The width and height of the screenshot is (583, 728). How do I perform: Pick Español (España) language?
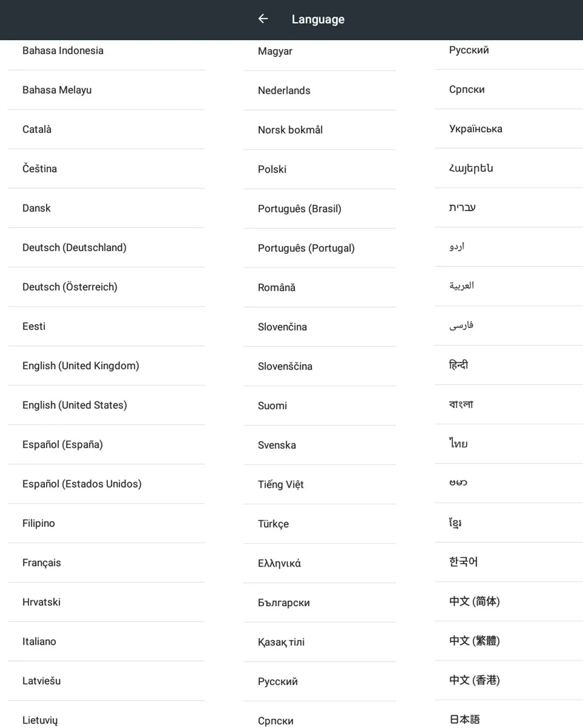coord(106,444)
